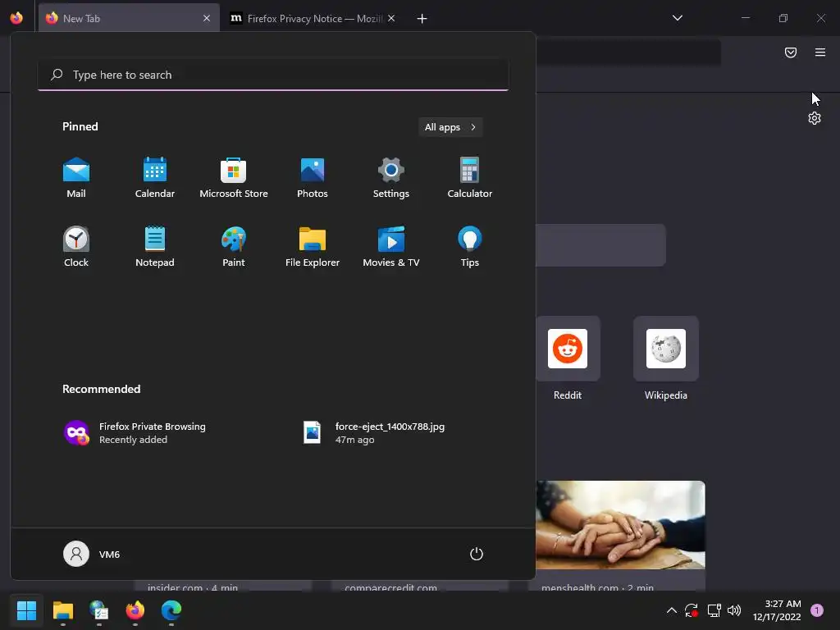Expand the List all tabs dropdown
Image resolution: width=840 pixels, height=630 pixels.
pos(677,18)
